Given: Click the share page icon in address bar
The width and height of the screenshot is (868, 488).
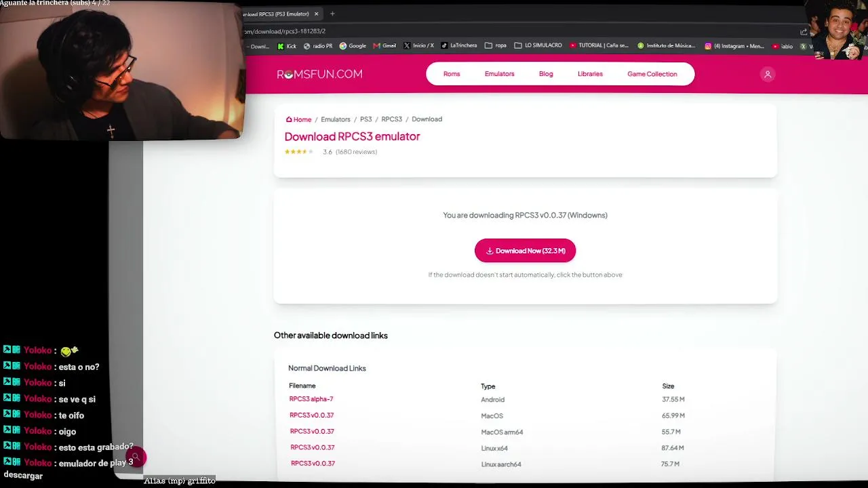Looking at the screenshot, I should pyautogui.click(x=804, y=31).
